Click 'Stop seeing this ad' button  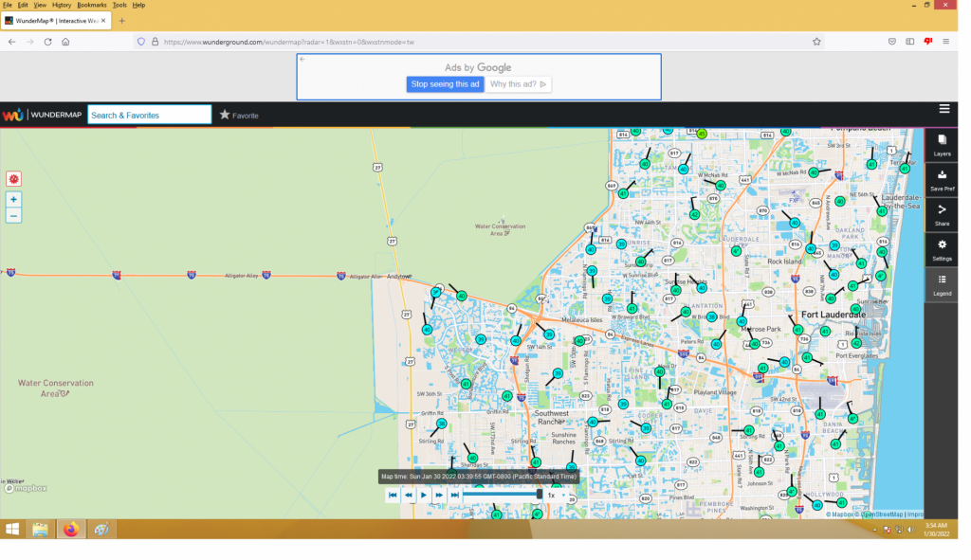tap(446, 84)
